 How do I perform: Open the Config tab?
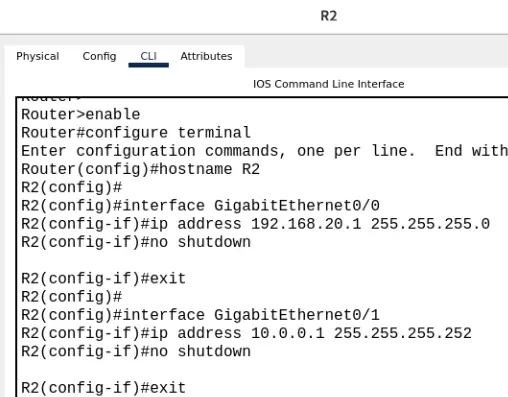coord(99,56)
